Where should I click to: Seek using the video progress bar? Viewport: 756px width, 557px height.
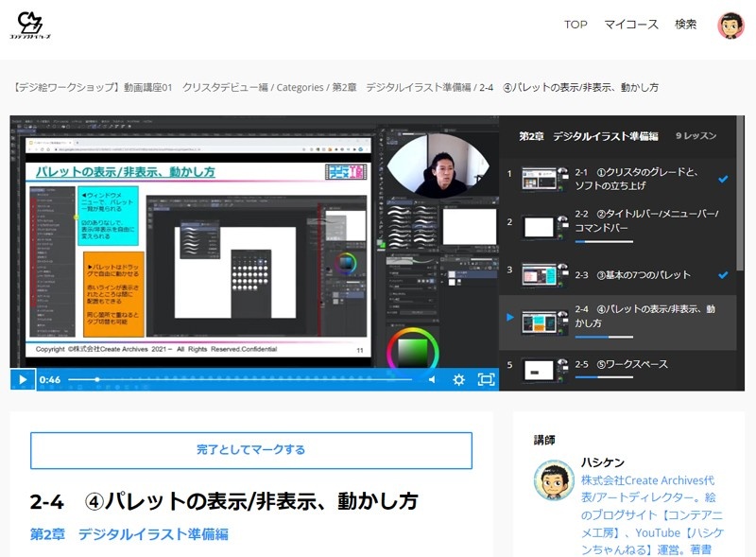click(240, 379)
